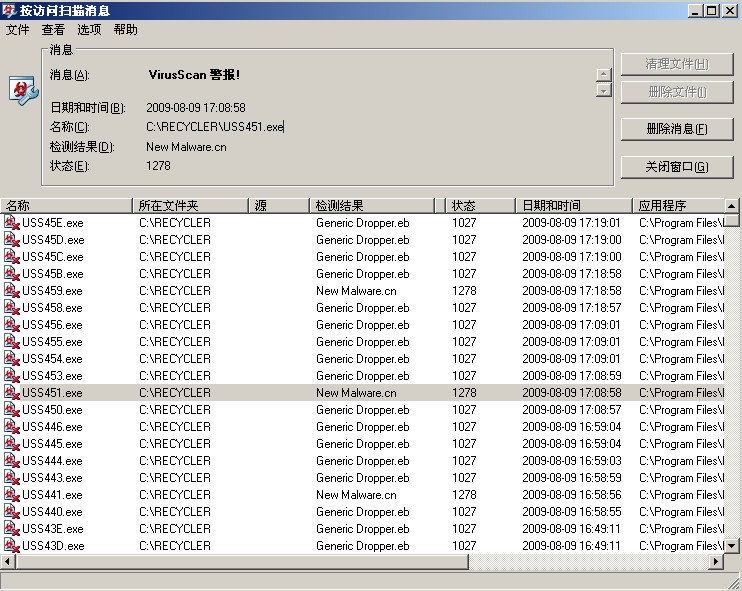The image size is (742, 591).
Task: Click horizontal scrollbar right arrow
Action: (x=716, y=562)
